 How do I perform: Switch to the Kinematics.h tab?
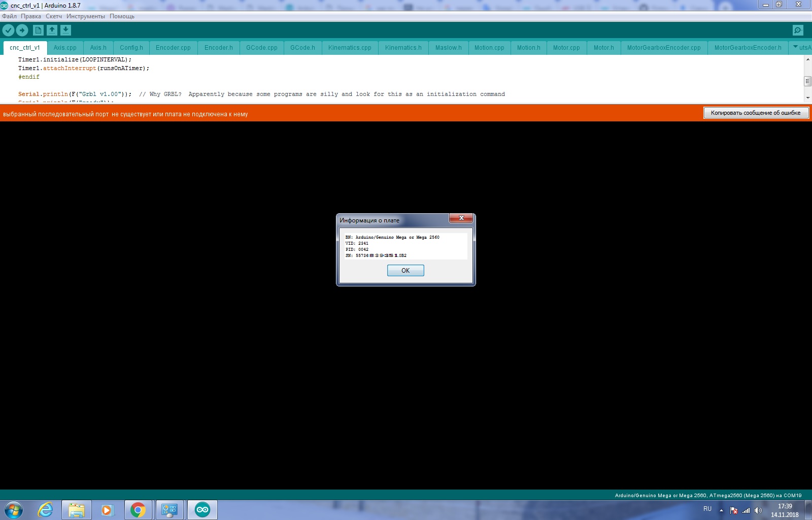(403, 48)
